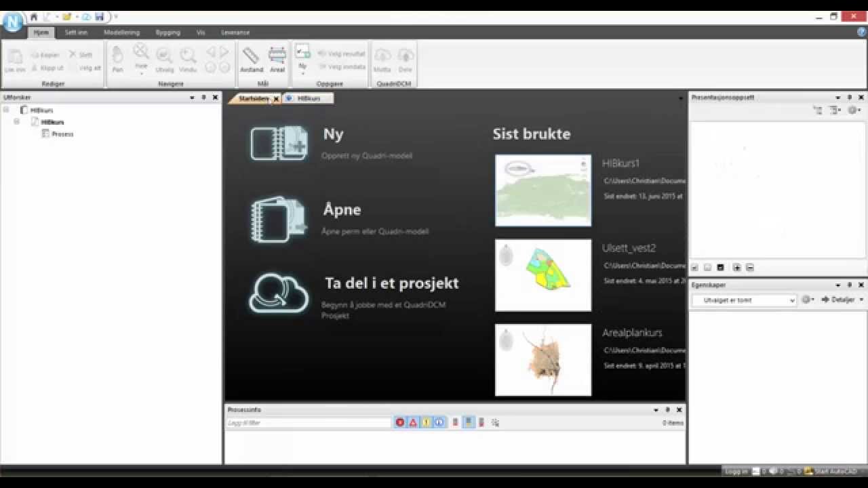The width and height of the screenshot is (868, 488).
Task: Select the Pan hand tool
Action: click(x=117, y=60)
